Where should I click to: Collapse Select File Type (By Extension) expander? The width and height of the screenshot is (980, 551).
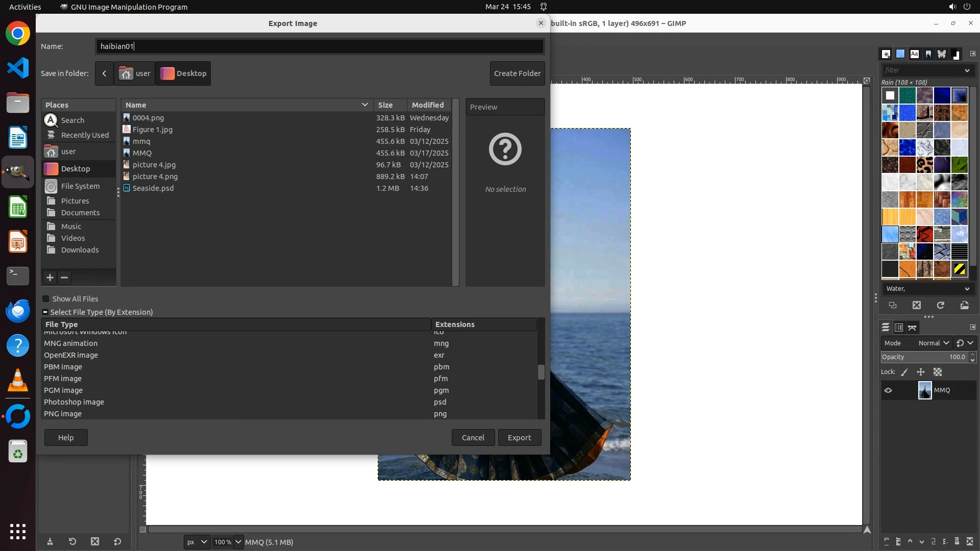pyautogui.click(x=45, y=312)
